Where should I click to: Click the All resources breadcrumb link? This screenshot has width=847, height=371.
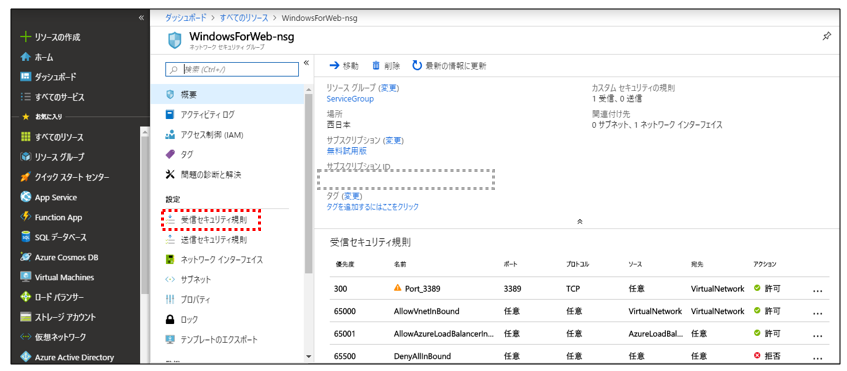pos(244,18)
